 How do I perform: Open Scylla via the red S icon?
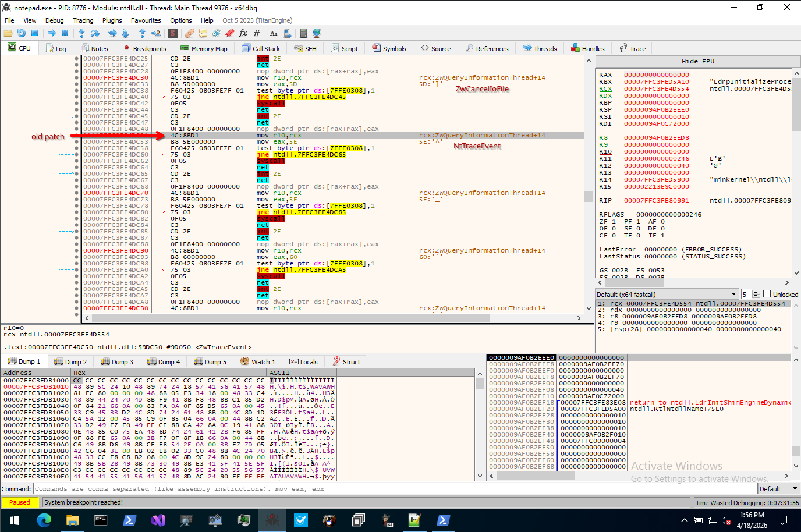click(172, 33)
